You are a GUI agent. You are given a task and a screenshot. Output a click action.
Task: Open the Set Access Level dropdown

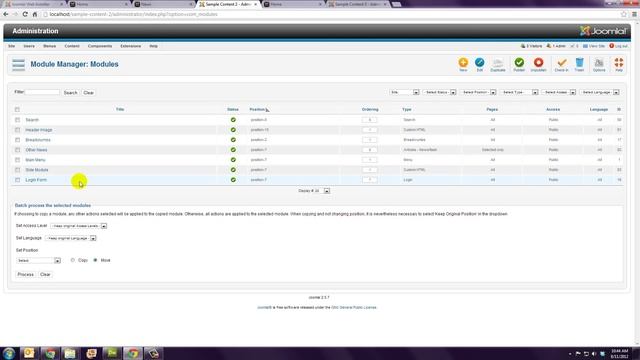click(78, 226)
